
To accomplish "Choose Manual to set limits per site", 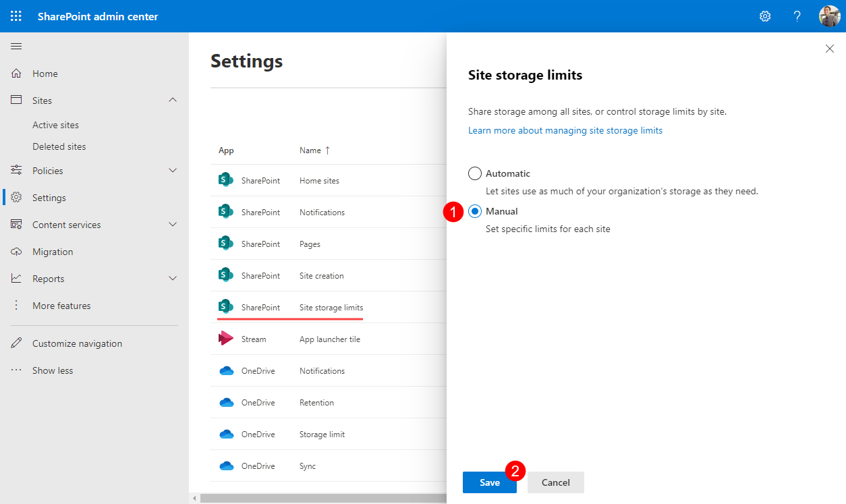I will pyautogui.click(x=475, y=211).
